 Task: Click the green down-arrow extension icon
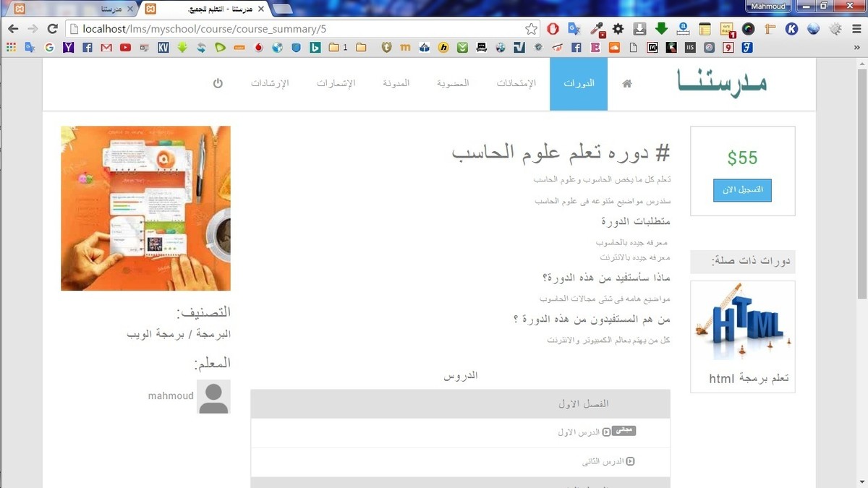click(x=661, y=29)
